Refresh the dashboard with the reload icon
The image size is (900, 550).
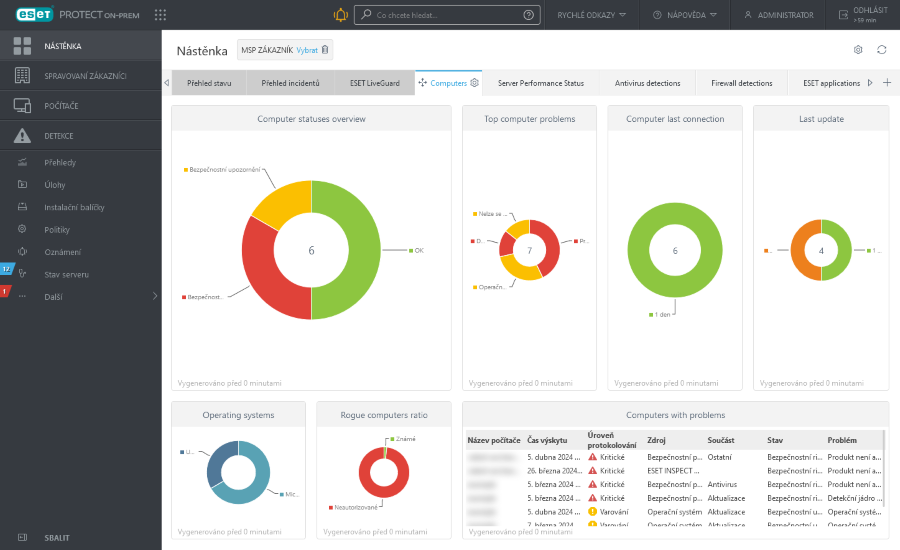[881, 50]
